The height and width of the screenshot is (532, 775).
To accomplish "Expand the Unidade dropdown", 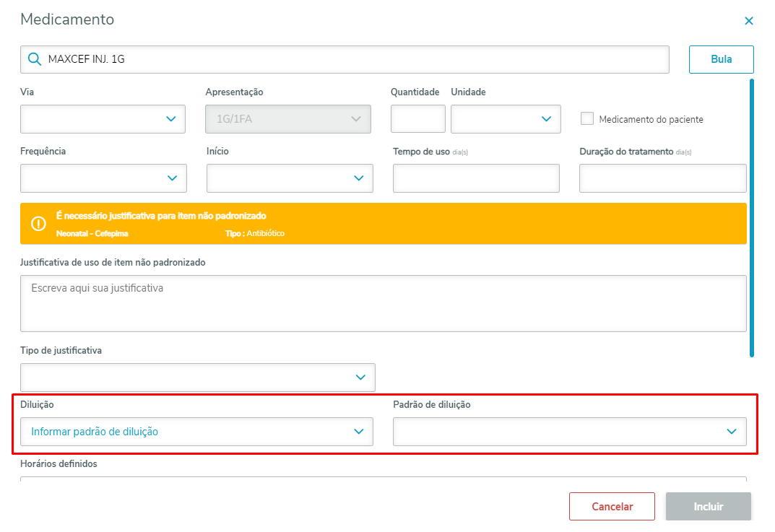I will click(506, 119).
